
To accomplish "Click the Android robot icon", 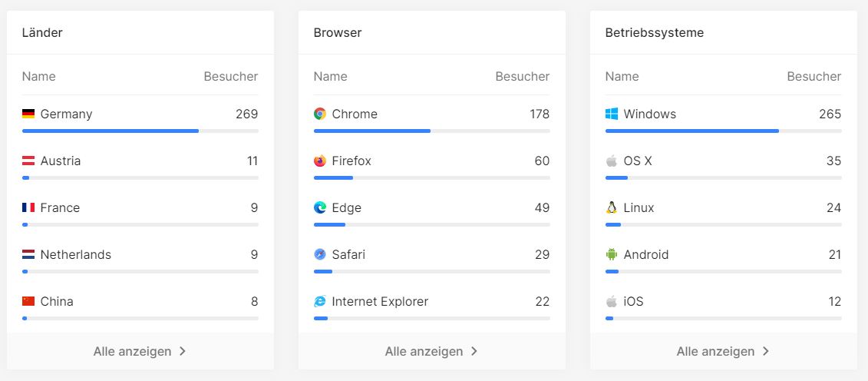I will click(612, 255).
